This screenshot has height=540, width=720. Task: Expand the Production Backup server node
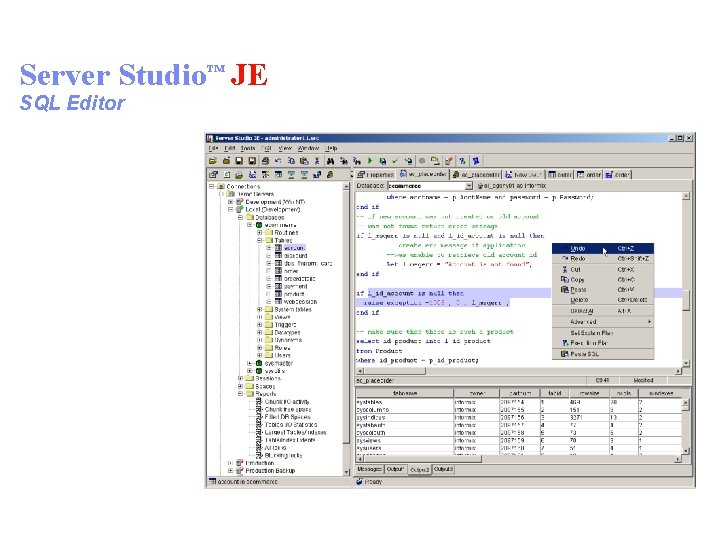coord(231,471)
